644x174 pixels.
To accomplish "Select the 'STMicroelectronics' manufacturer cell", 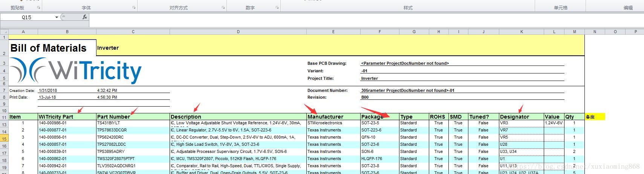I will tap(333, 123).
